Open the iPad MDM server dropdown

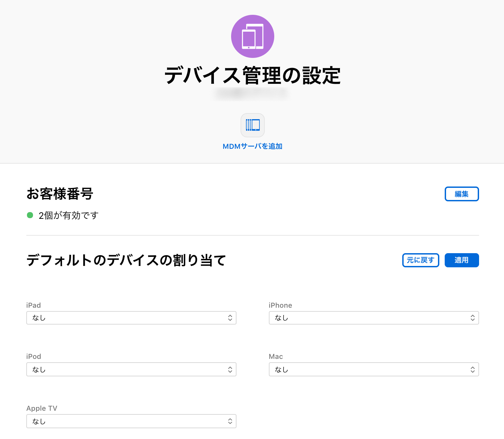tap(131, 318)
